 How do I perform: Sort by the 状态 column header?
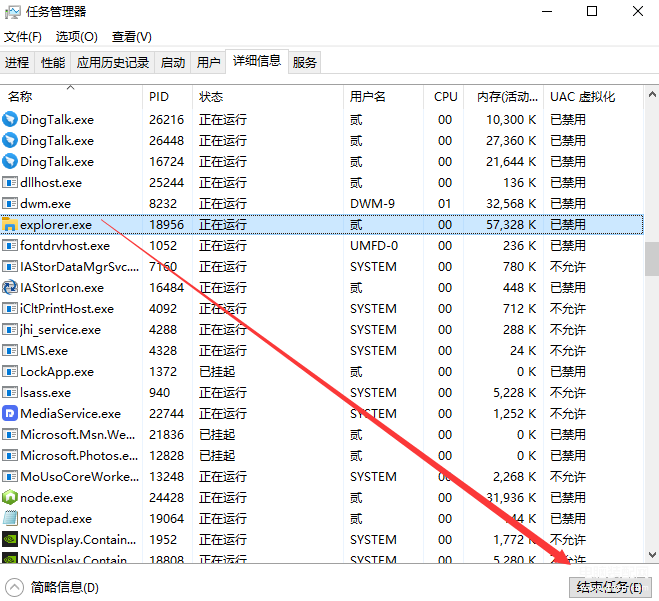(268, 97)
